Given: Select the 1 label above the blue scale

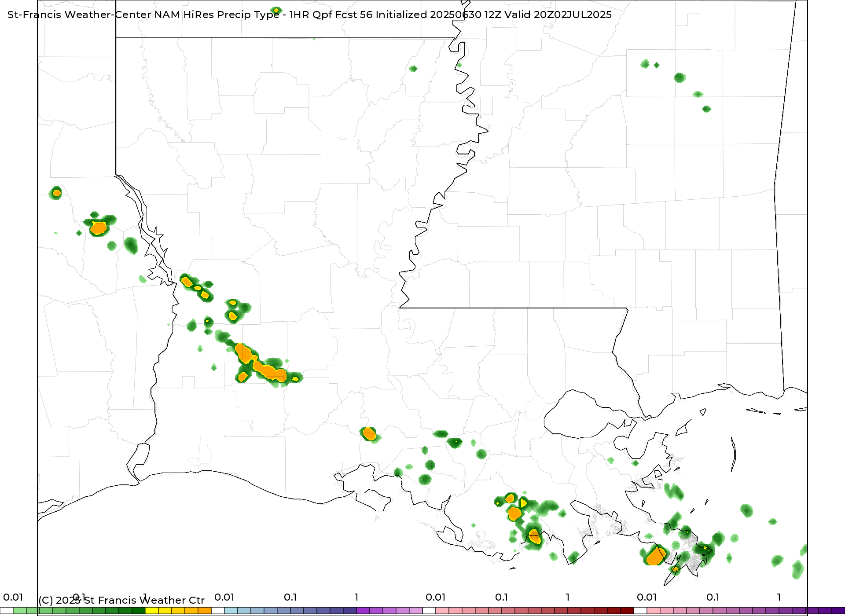Looking at the screenshot, I should click(356, 597).
